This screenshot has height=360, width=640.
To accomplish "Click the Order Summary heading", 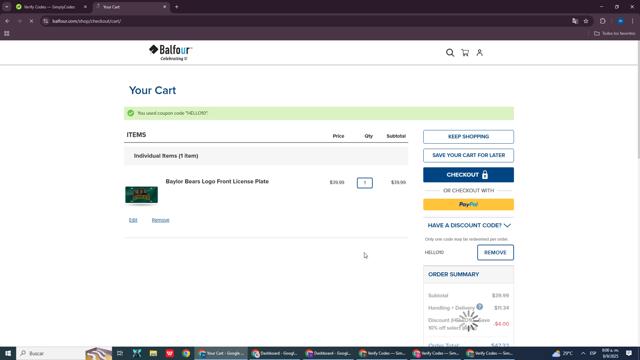I will [x=453, y=274].
